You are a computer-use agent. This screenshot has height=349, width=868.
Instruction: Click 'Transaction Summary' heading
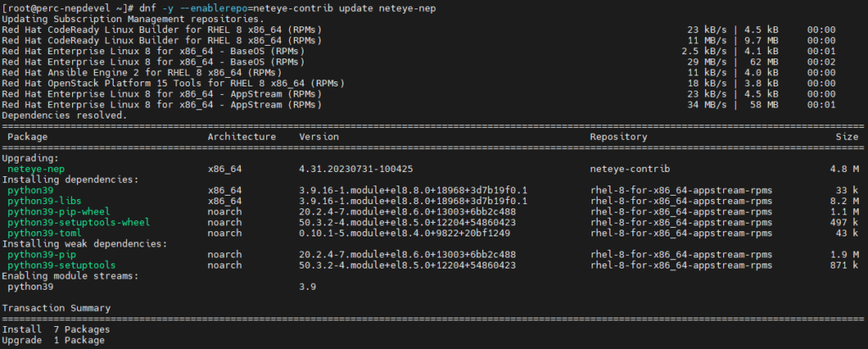point(56,308)
